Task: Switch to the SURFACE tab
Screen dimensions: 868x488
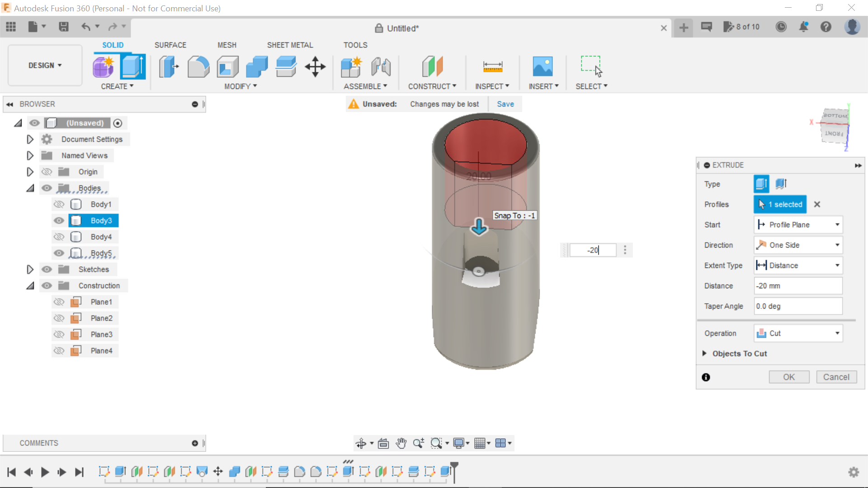Action: [170, 45]
